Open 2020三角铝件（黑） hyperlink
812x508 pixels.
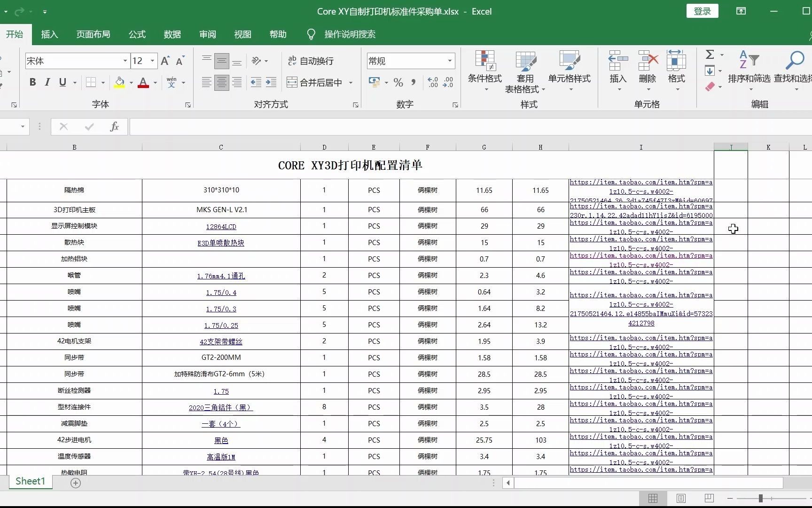(x=221, y=408)
